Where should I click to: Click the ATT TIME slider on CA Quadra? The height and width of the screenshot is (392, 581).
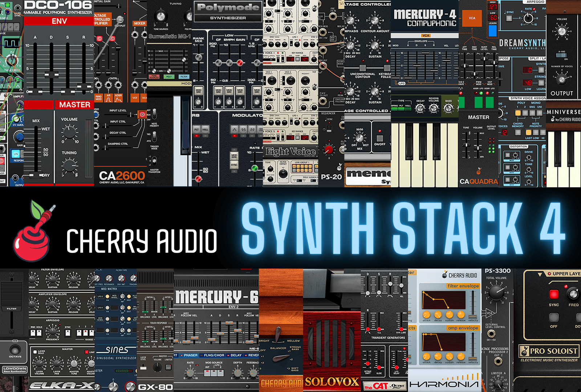pos(465,65)
